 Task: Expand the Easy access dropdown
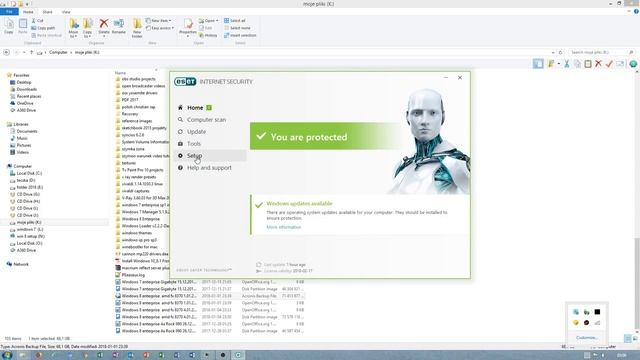[x=160, y=28]
